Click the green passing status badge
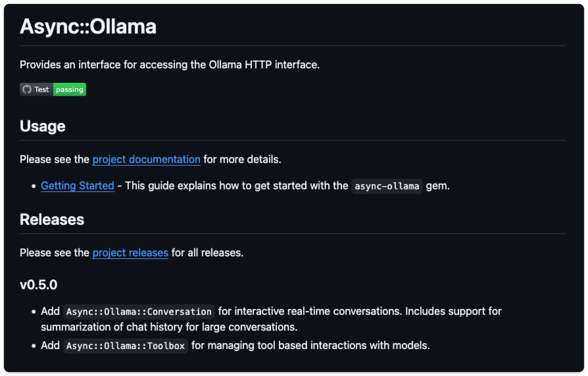Screen dimensions: 588x376 coord(69,89)
